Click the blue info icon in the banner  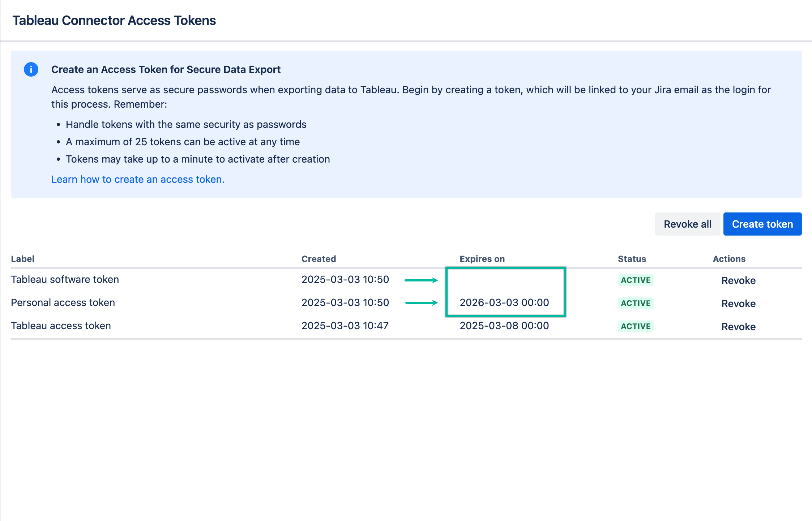tap(31, 69)
